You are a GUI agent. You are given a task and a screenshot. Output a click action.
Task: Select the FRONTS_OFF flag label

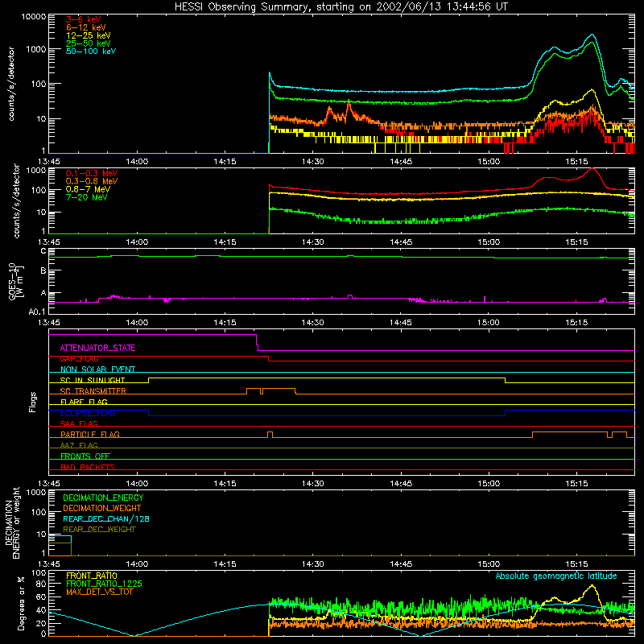85,456
